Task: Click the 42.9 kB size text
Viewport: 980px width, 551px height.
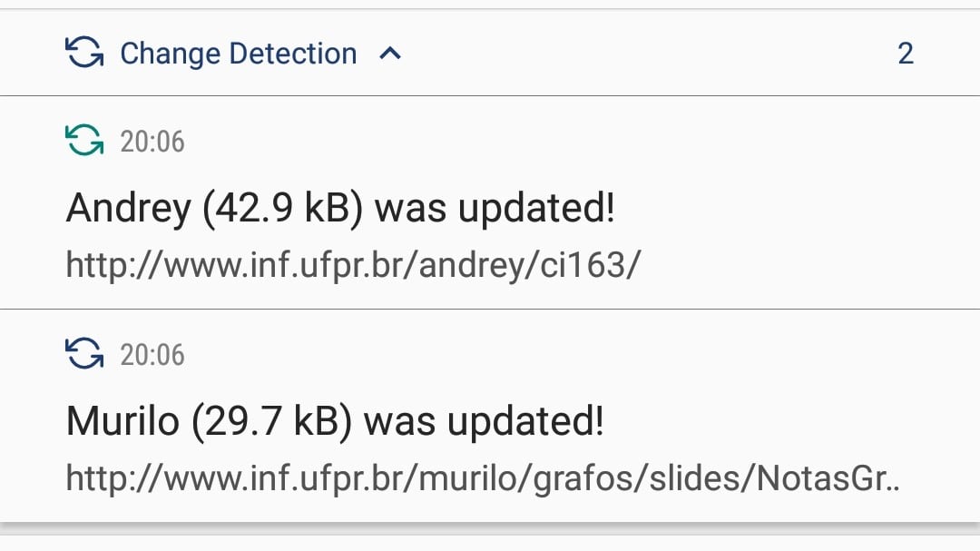Action: coord(282,208)
